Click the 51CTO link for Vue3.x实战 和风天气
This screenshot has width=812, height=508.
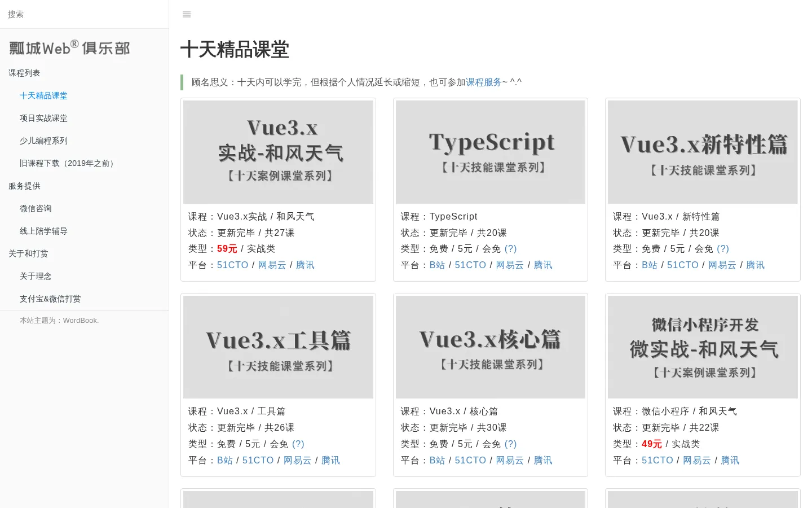[x=233, y=265]
